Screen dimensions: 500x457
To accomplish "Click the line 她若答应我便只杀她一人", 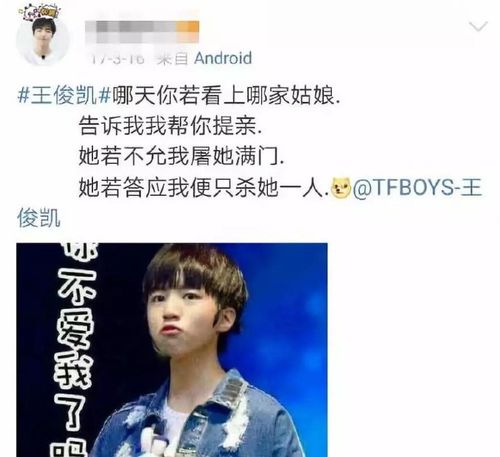I will pyautogui.click(x=204, y=188).
